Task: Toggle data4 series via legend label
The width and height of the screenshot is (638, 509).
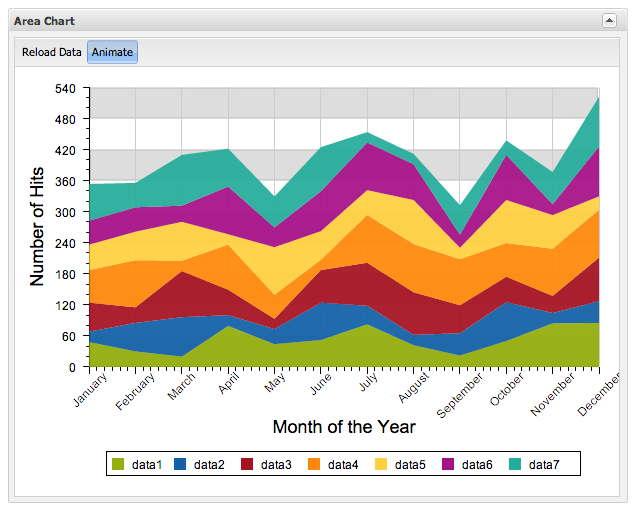Action: point(343,464)
